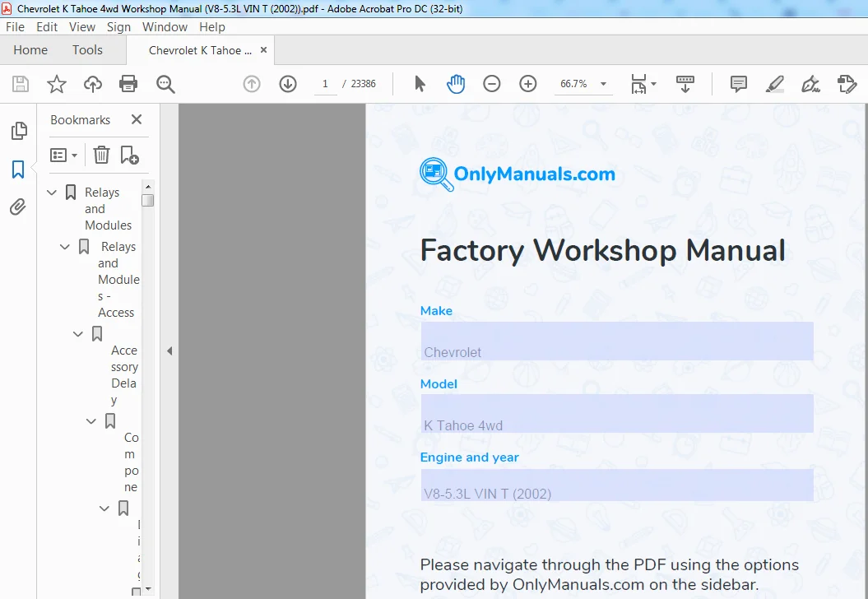
Task: Open the Edit menu
Action: 47,27
